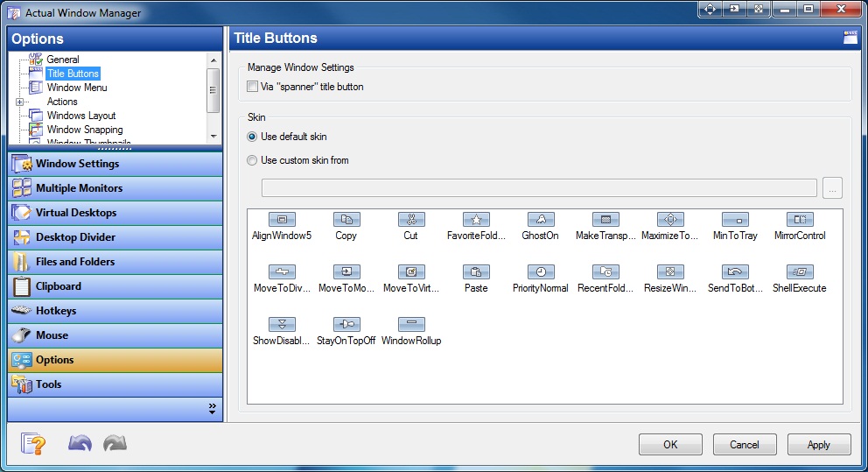Image resolution: width=868 pixels, height=472 pixels.
Task: Select the AlignWindow5 button icon
Action: point(282,220)
